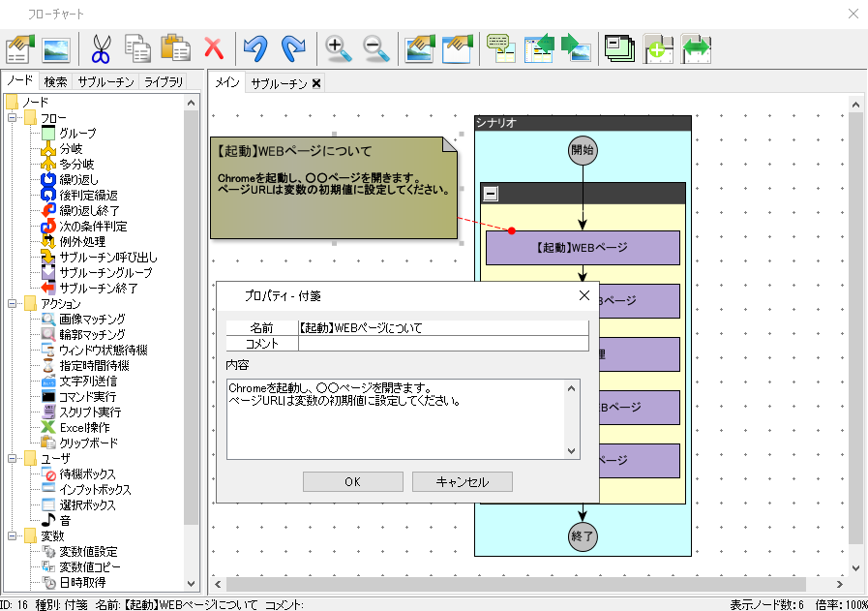Close the サブルーチン canvas tab

coord(316,83)
